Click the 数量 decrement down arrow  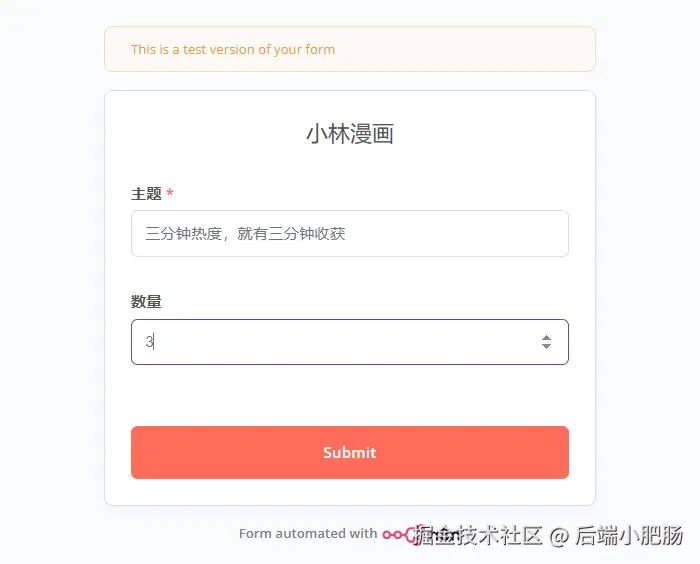click(546, 347)
